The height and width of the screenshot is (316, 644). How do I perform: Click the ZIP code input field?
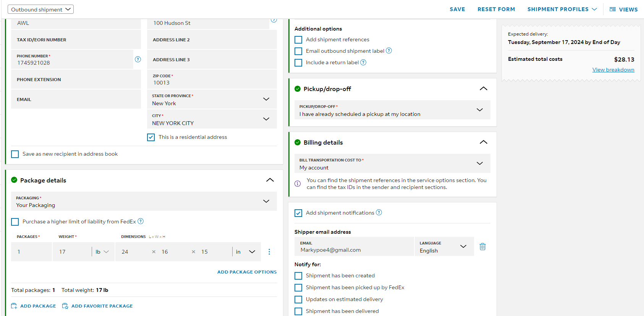[212, 79]
